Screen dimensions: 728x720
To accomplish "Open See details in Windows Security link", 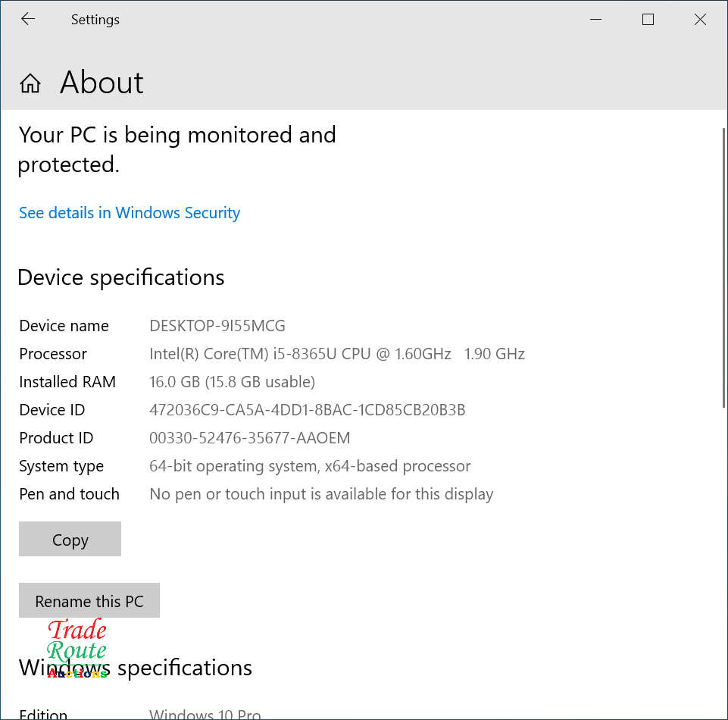I will coord(129,213).
